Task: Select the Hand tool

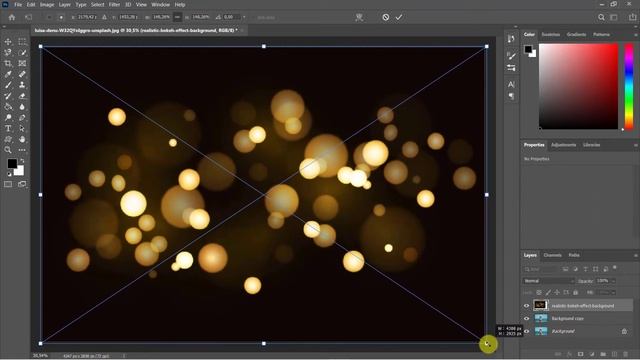Action: point(22,139)
